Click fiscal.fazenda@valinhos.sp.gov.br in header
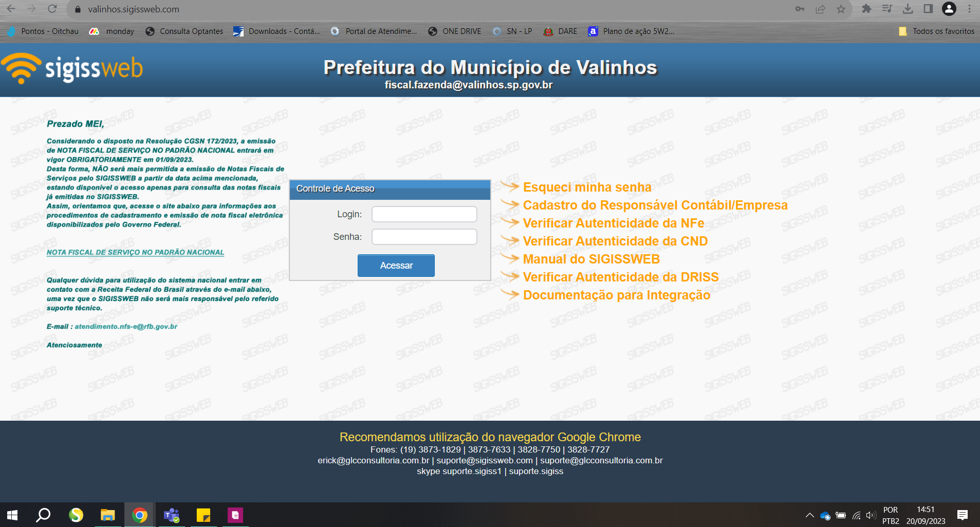Screen dimensions: 980x527 click(x=469, y=85)
